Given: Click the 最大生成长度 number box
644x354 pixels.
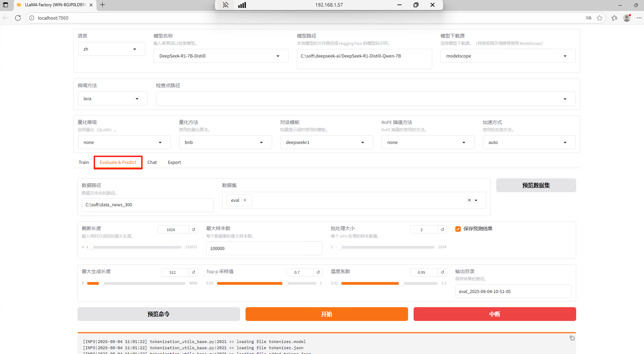Looking at the screenshot, I should coord(175,272).
